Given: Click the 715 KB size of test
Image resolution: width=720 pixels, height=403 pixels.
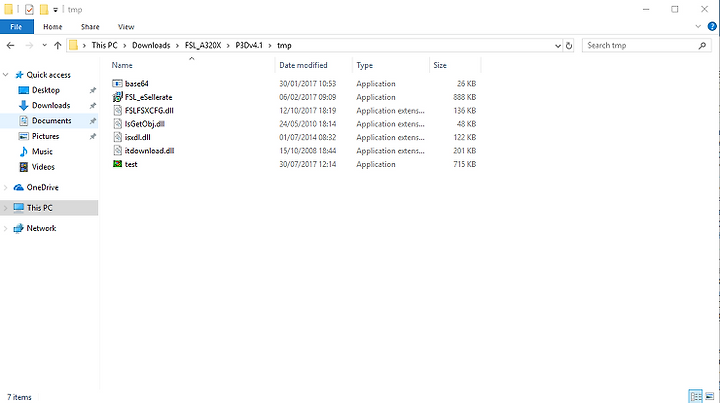Looking at the screenshot, I should point(465,164).
